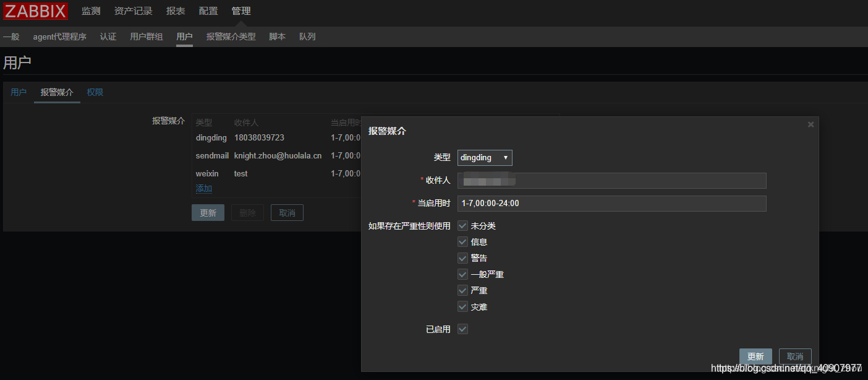This screenshot has height=380, width=868.
Task: Close the 报警媒介 dialog with X
Action: [x=811, y=124]
